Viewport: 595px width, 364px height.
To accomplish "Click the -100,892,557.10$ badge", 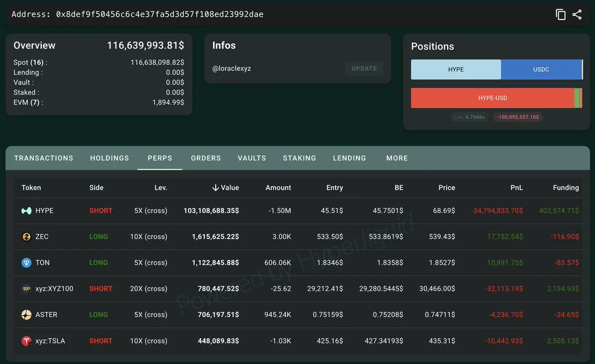I will click(x=518, y=117).
